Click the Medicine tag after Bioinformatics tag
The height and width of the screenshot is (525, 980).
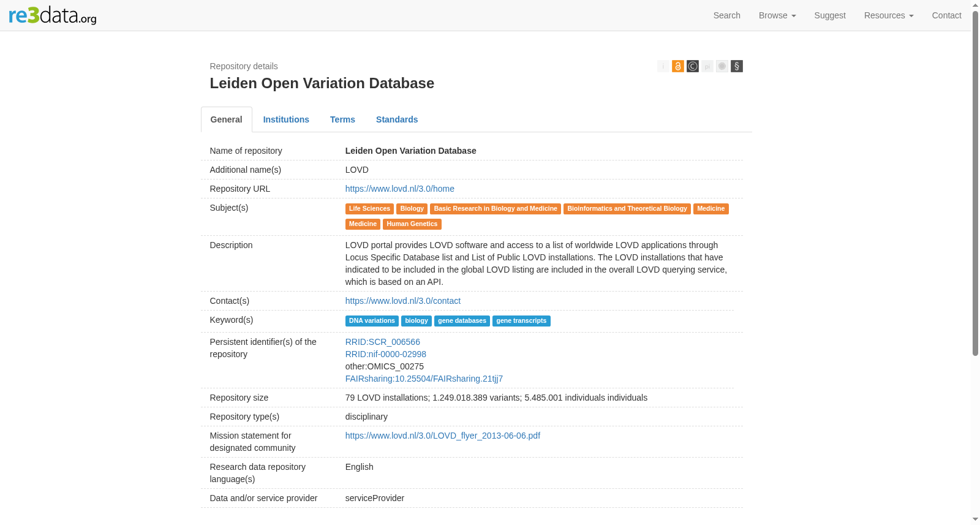pos(711,209)
